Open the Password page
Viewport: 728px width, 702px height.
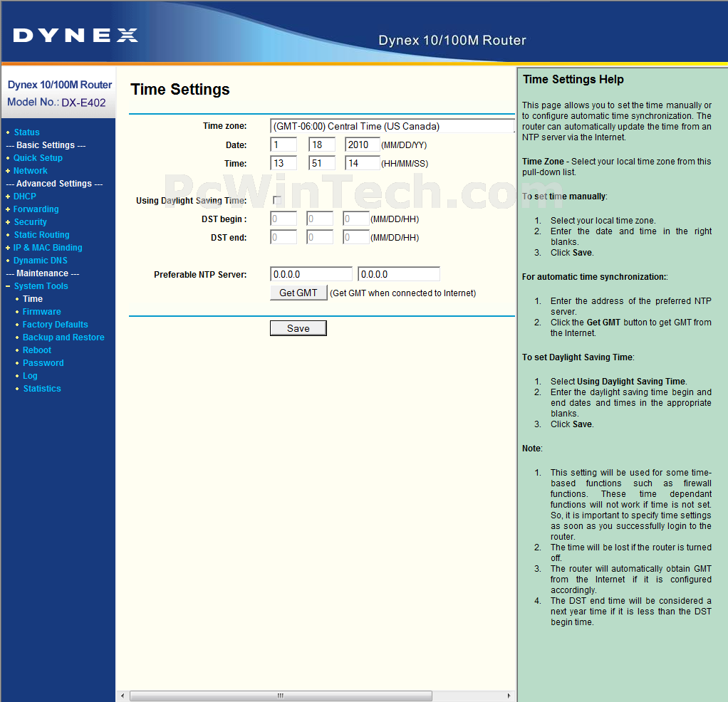43,363
